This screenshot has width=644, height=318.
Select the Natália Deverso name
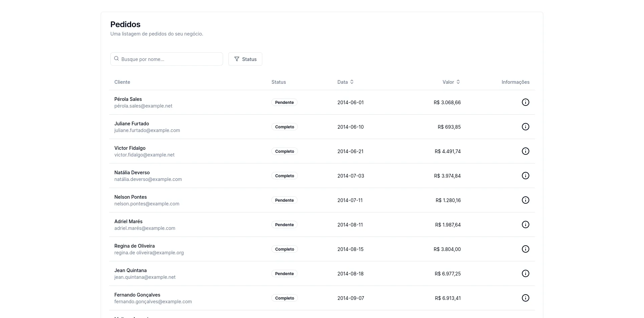(x=132, y=173)
